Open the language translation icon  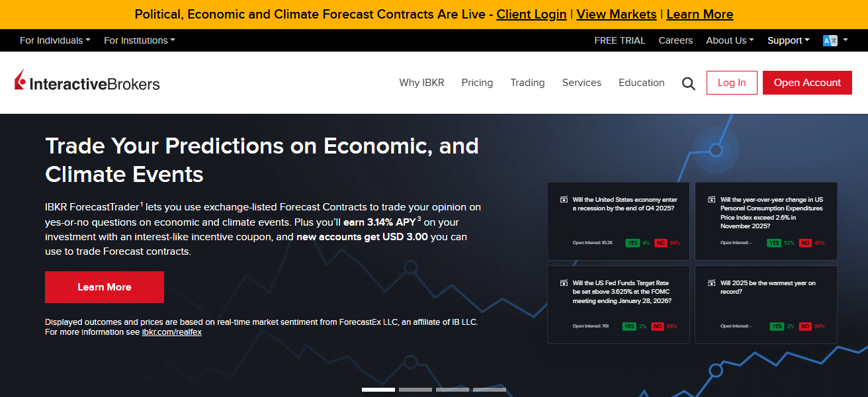(x=831, y=40)
